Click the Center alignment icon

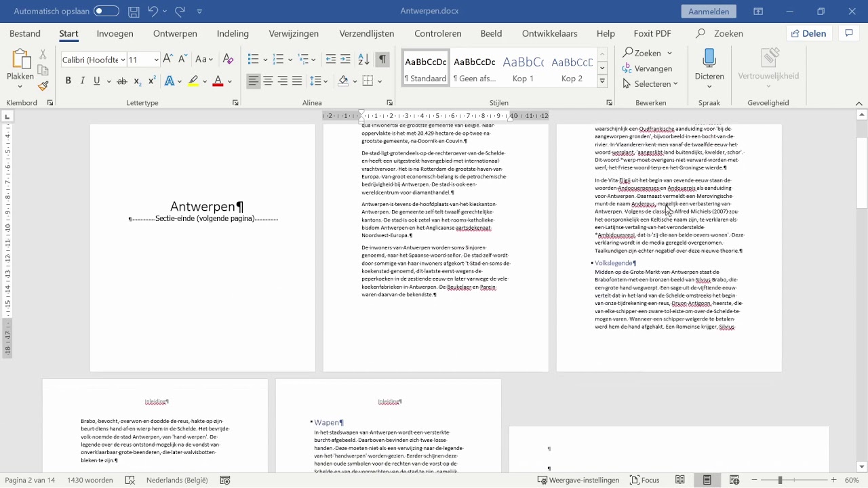coord(269,81)
